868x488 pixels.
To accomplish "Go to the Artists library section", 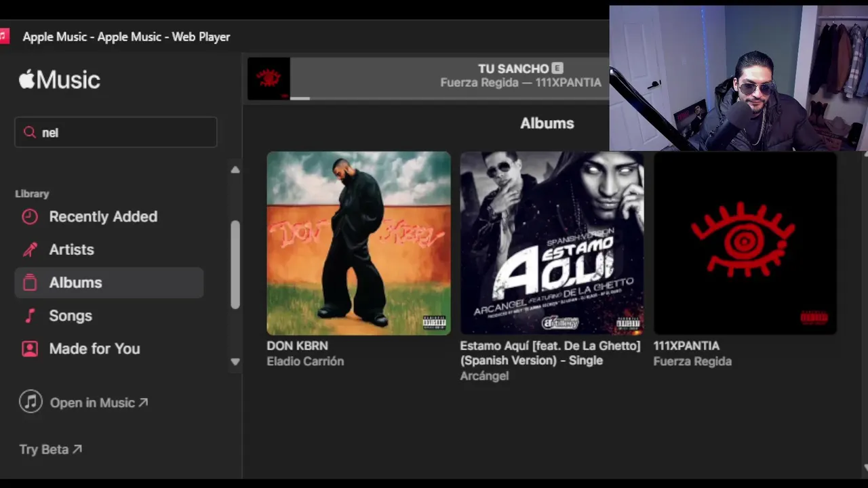I will tap(108, 250).
